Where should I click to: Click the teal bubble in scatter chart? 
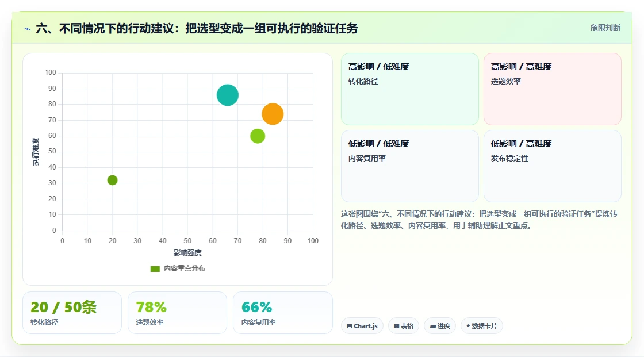click(228, 95)
